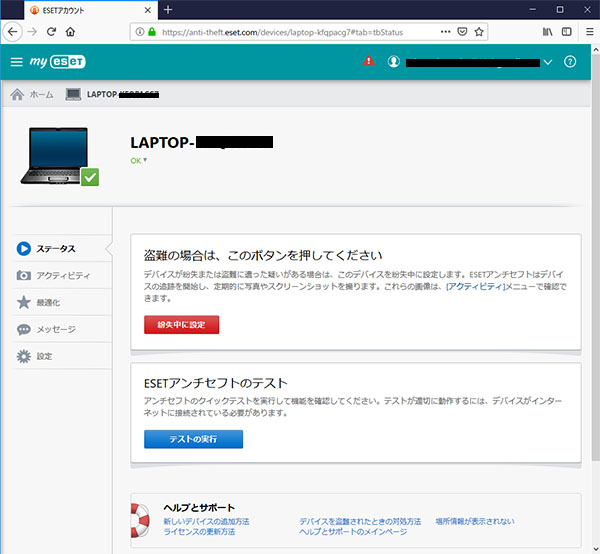
Task: Open the my ESET hamburger menu
Action: click(16, 62)
